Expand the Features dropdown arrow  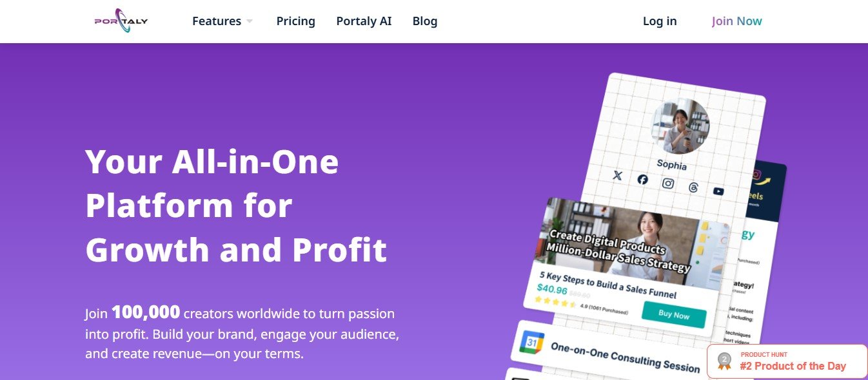pyautogui.click(x=250, y=21)
